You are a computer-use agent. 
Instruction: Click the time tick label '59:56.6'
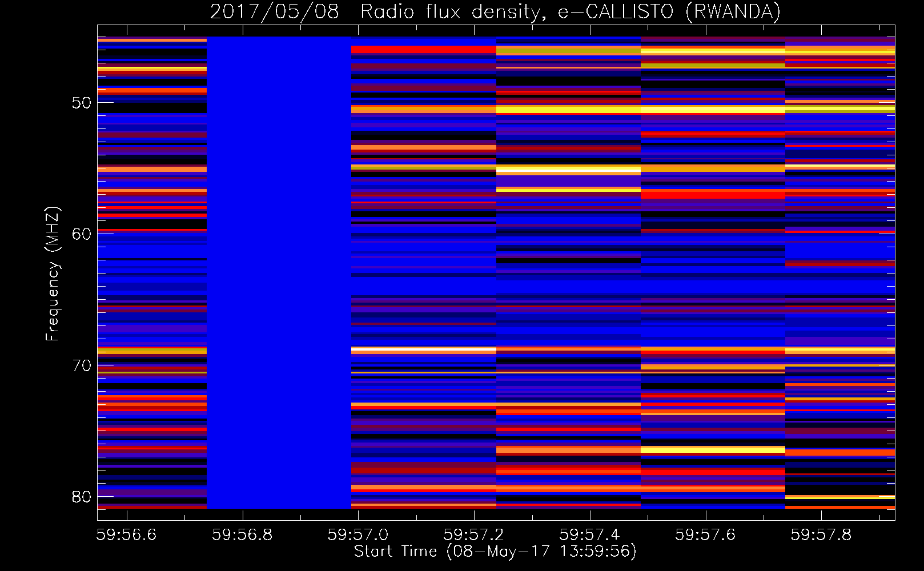pos(126,535)
